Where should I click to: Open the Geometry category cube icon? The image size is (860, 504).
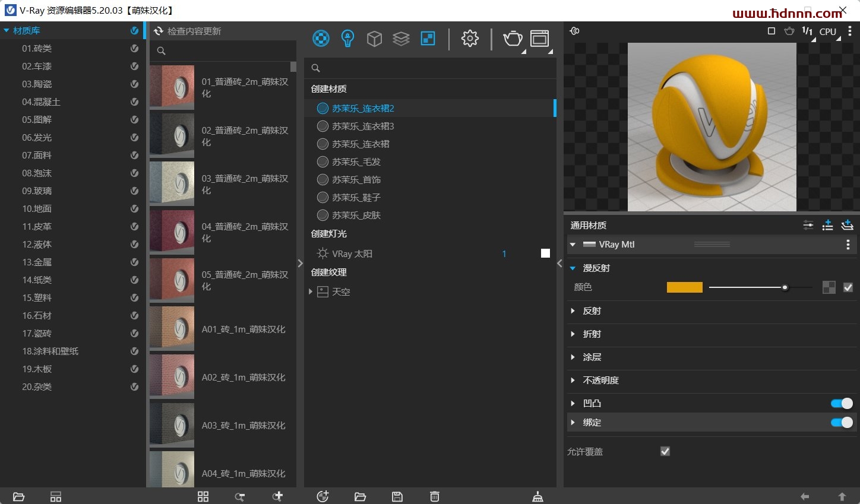pos(374,39)
